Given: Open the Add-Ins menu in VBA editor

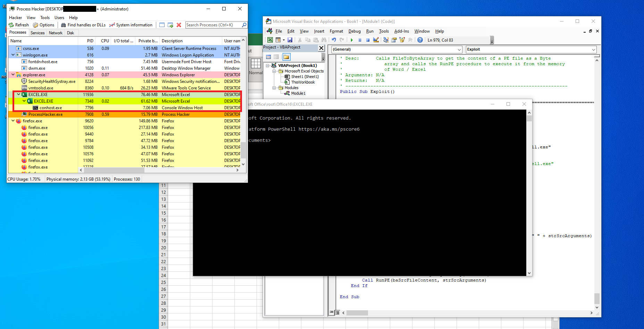Looking at the screenshot, I should tap(402, 31).
